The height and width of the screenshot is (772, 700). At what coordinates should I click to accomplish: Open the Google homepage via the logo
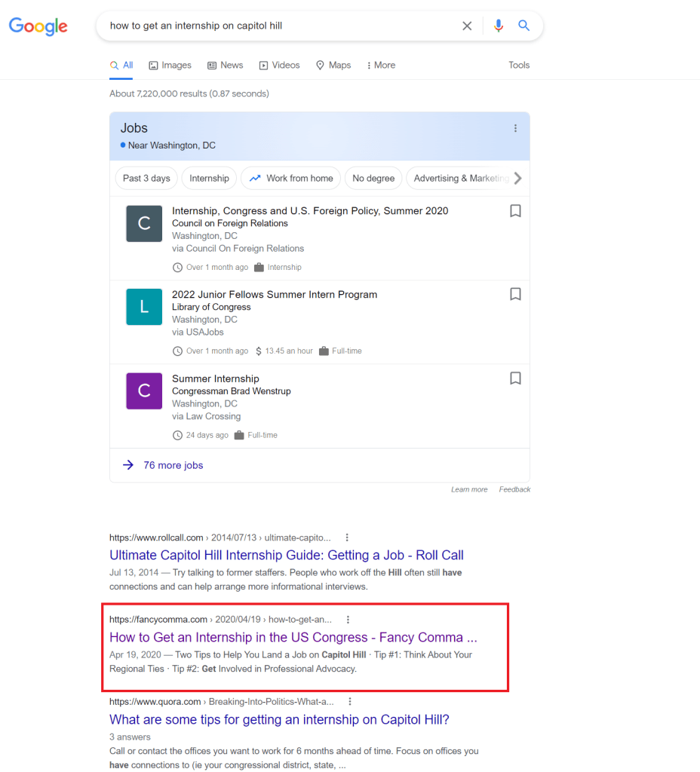(38, 26)
